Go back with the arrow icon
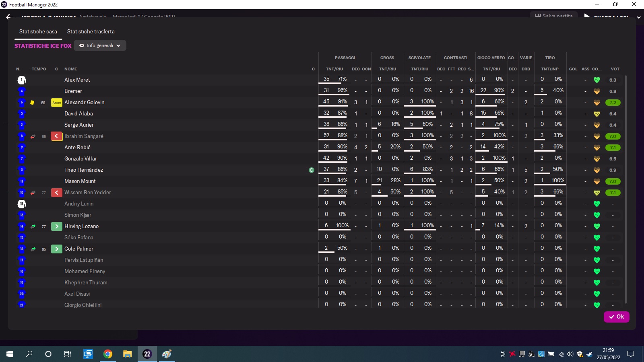Screen dimensions: 644x362 (x=10, y=17)
